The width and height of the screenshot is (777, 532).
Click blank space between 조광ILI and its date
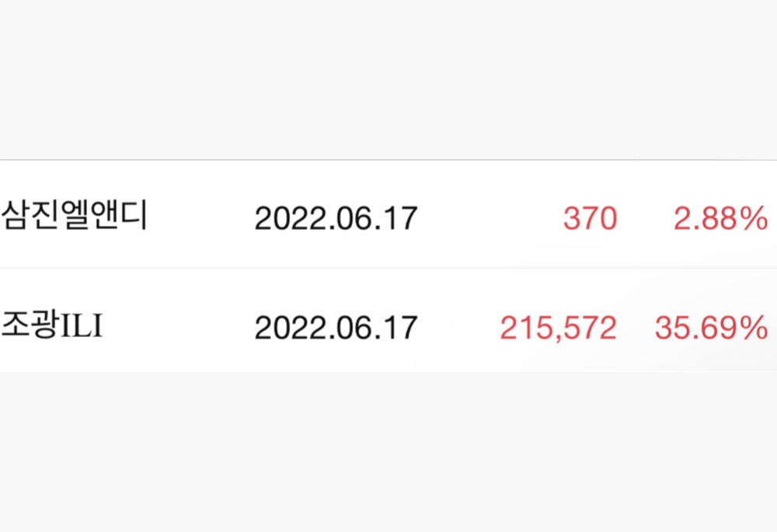tap(179, 329)
